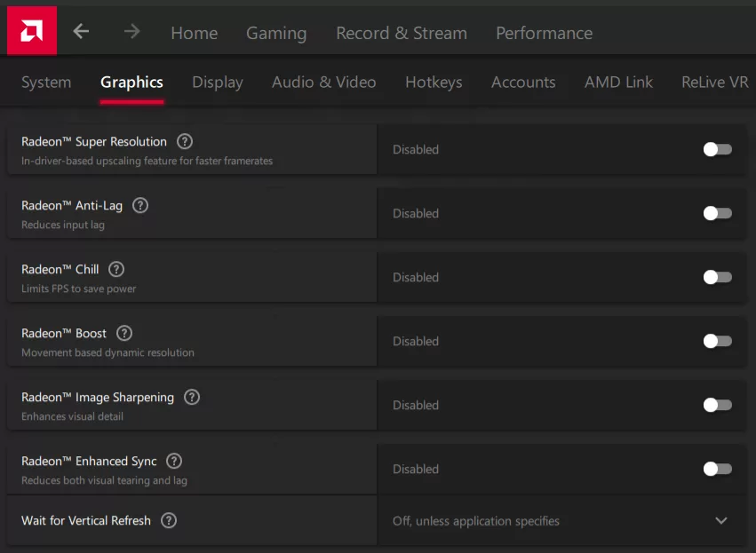This screenshot has width=756, height=553.
Task: Open help icon for Radeon Anti-Lag
Action: point(140,206)
